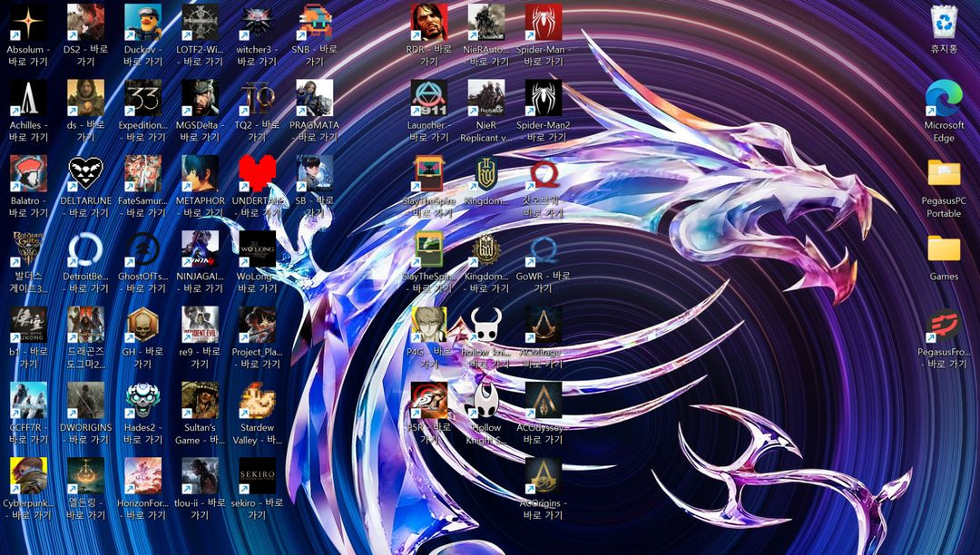Open the green SlayTheSpire card shortcut
Viewport: 980px width, 555px height.
[x=428, y=249]
